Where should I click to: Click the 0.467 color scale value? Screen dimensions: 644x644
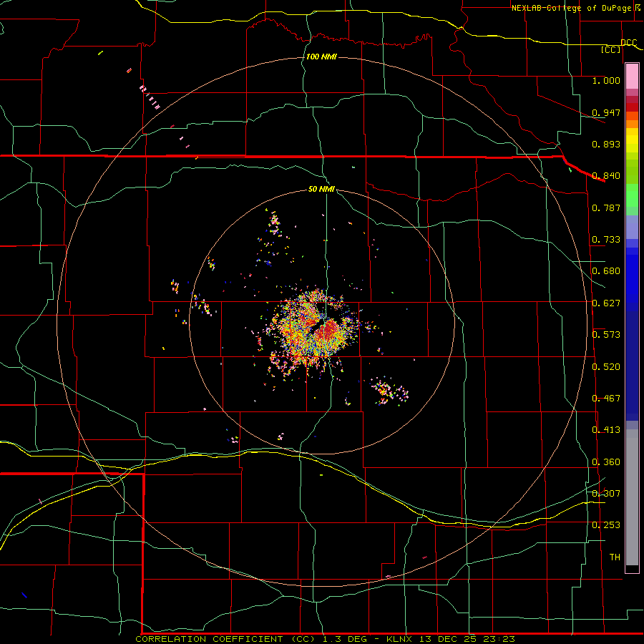[x=606, y=399]
